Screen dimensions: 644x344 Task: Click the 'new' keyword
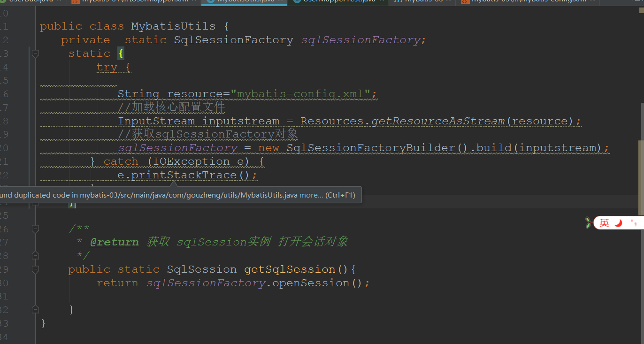pos(268,148)
